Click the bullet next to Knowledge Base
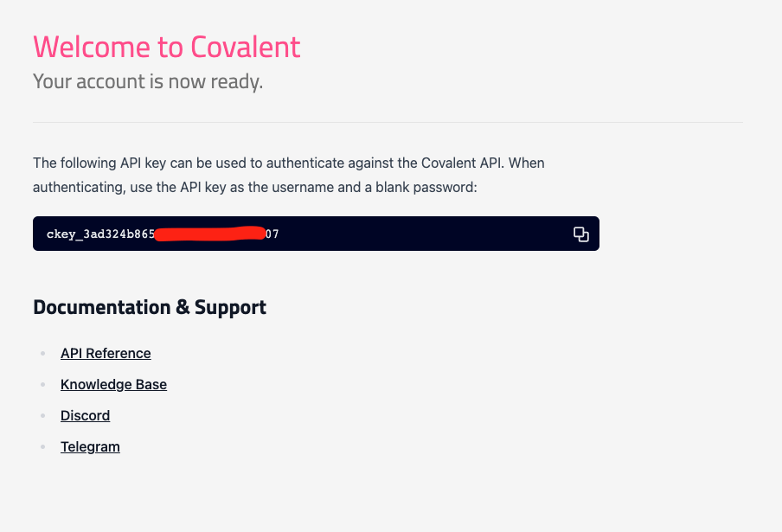The width and height of the screenshot is (782, 532). [x=42, y=384]
